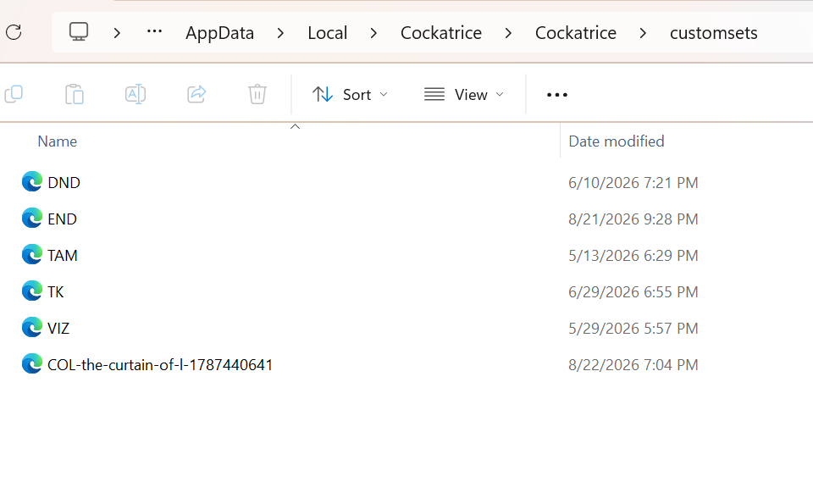Viewport: 813px width, 504px height.
Task: Select the DND file icon
Action: tap(31, 182)
